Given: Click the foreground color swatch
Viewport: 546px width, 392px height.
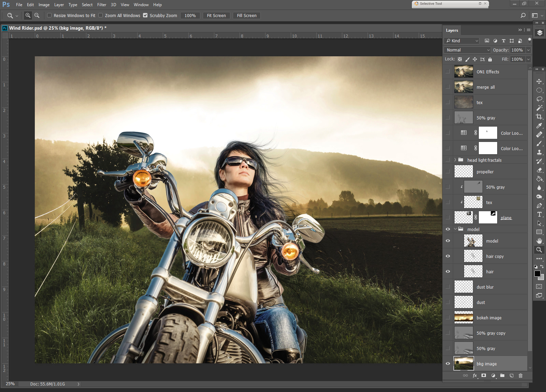Looking at the screenshot, I should click(537, 274).
